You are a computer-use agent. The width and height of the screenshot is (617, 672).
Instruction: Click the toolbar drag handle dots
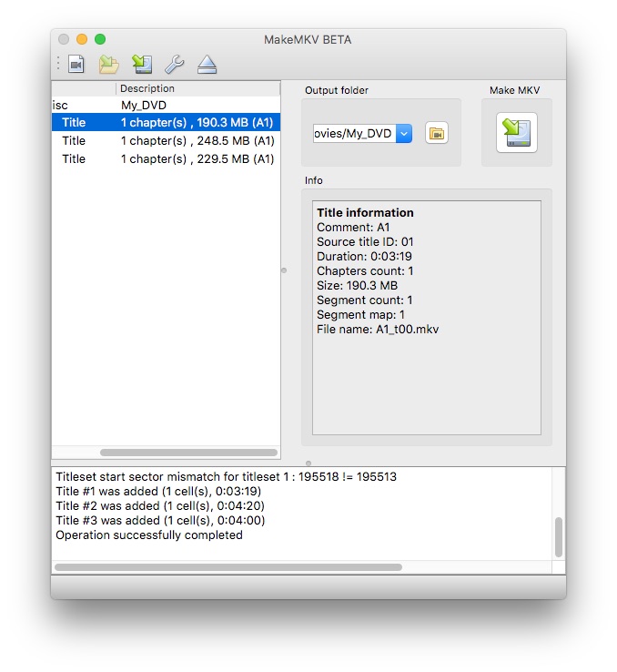pos(58,64)
